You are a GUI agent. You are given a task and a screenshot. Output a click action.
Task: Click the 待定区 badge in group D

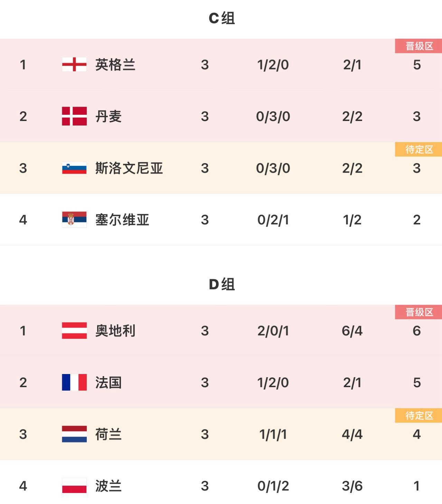[419, 416]
